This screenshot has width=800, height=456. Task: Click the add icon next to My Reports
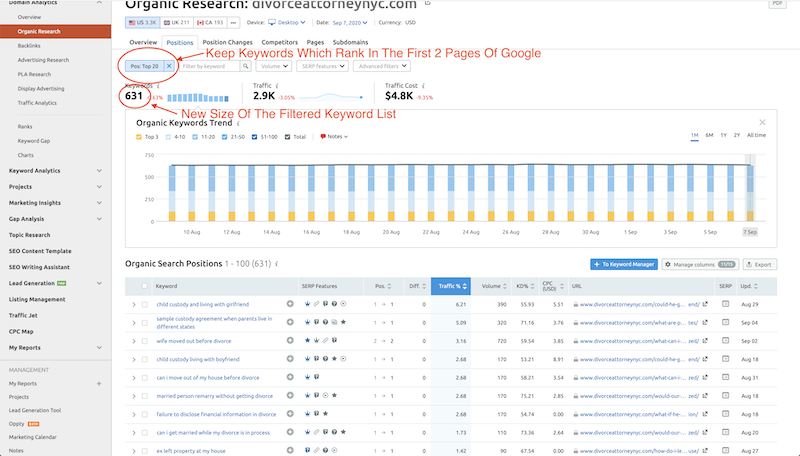[x=99, y=384]
